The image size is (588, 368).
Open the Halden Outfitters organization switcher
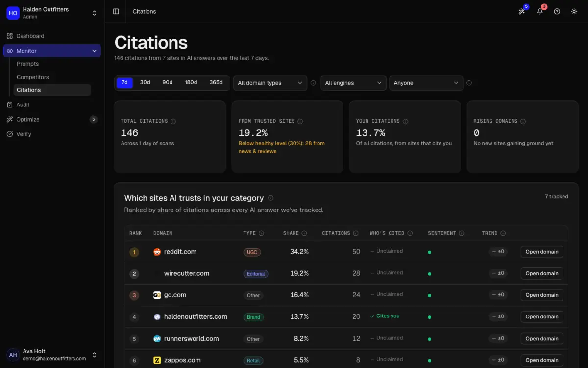pyautogui.click(x=52, y=13)
